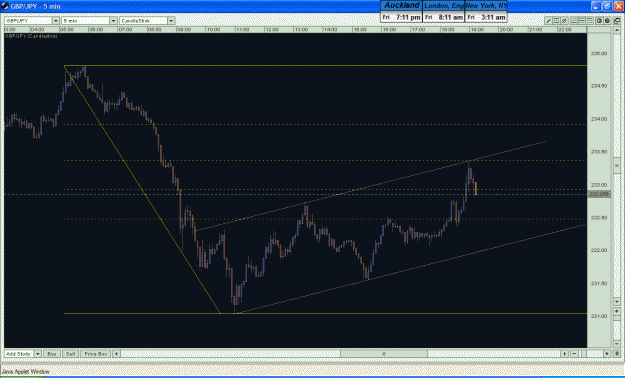Click the stacked lines icon after the eraser
This screenshot has height=378, width=625.
(574, 20)
